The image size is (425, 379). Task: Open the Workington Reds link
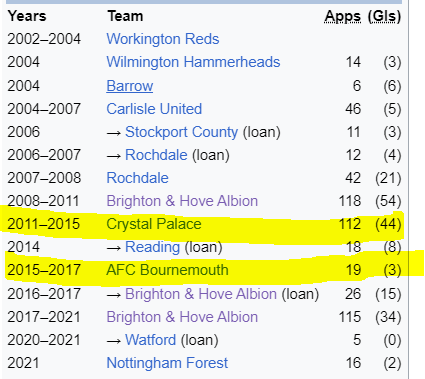[163, 39]
